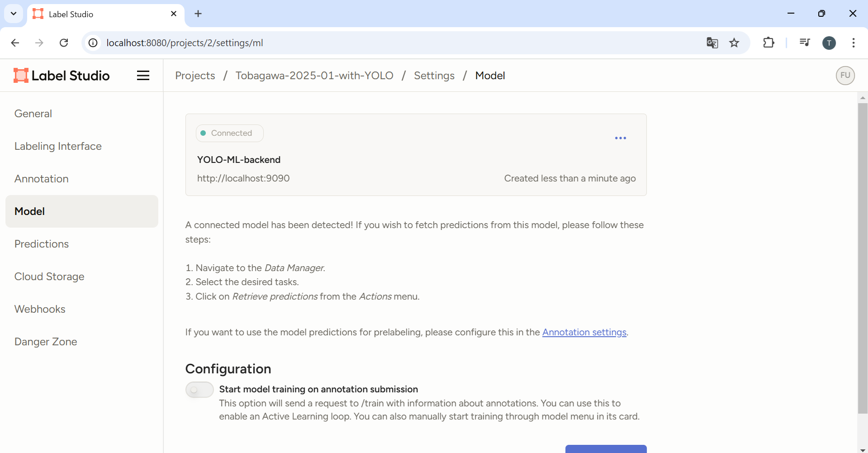The width and height of the screenshot is (868, 453).
Task: Go forward in browser history
Action: 39,43
